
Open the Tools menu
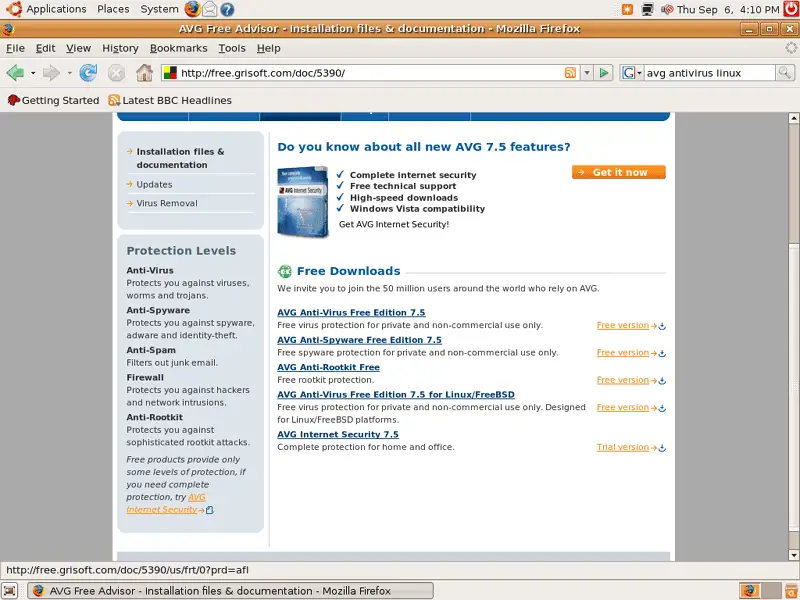tap(232, 48)
